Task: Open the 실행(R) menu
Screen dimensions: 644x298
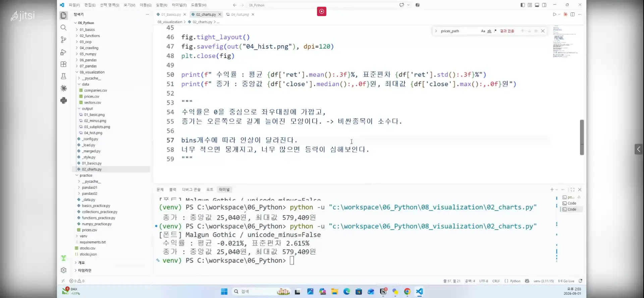Action: point(161,5)
